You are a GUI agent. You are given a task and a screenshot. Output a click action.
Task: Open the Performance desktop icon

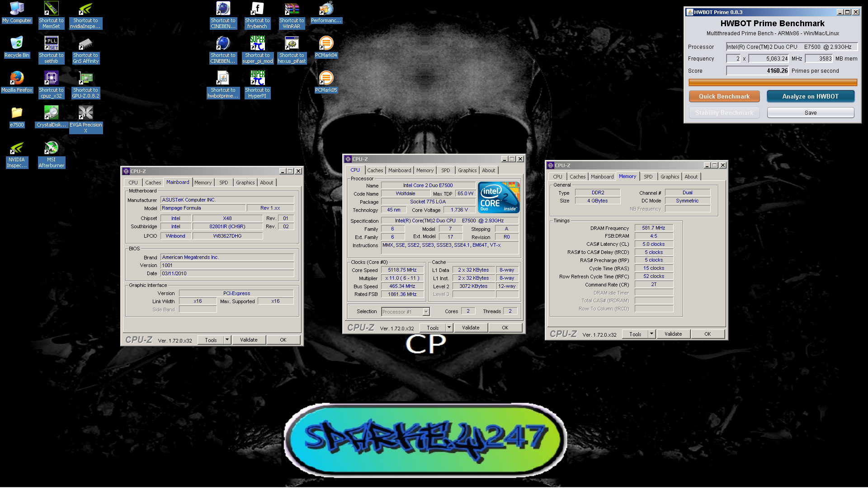coord(326,13)
